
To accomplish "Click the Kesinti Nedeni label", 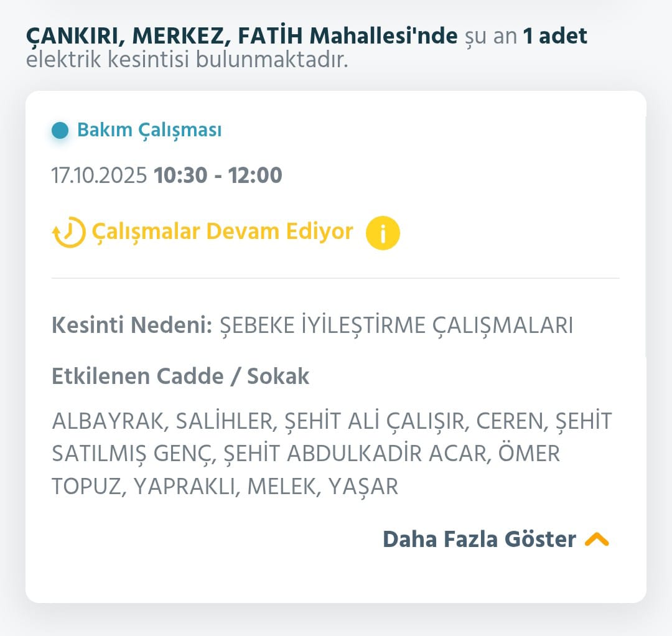I will (133, 325).
